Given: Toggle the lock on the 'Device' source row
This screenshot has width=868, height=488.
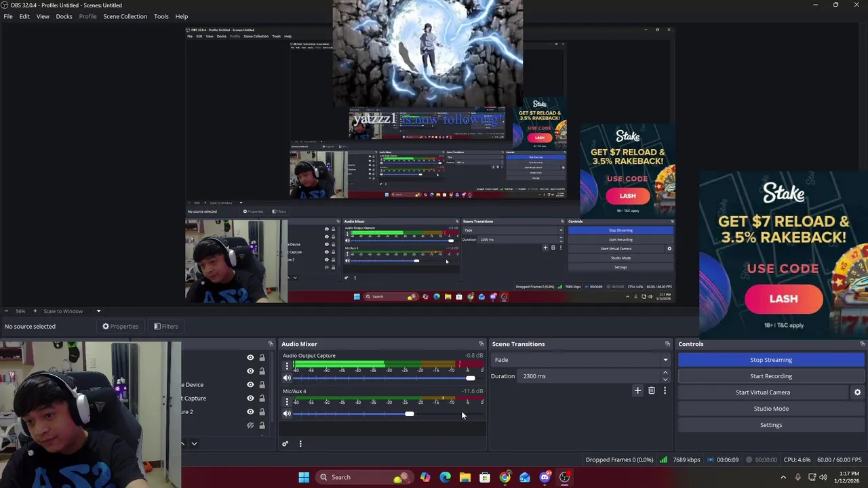Looking at the screenshot, I should 262,384.
